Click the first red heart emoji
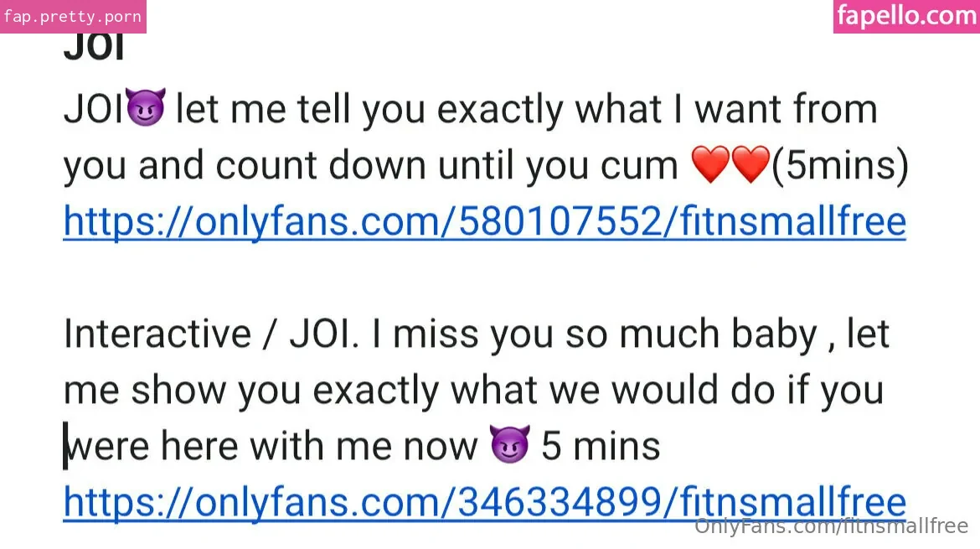 point(710,164)
